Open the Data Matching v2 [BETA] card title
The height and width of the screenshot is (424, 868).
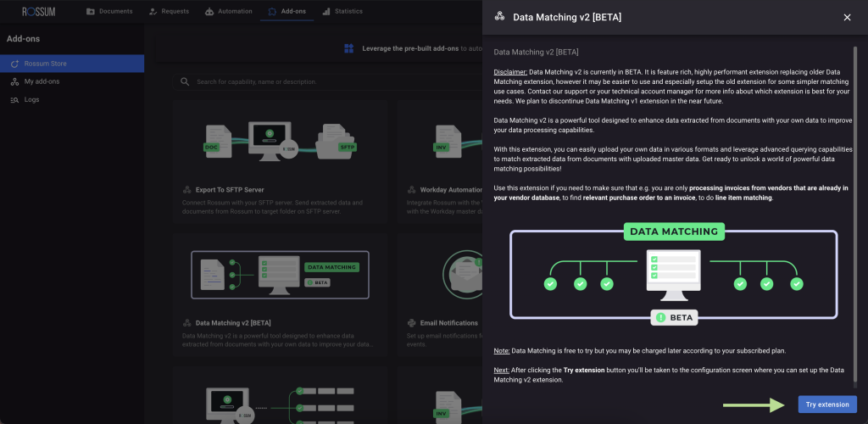[x=233, y=323]
